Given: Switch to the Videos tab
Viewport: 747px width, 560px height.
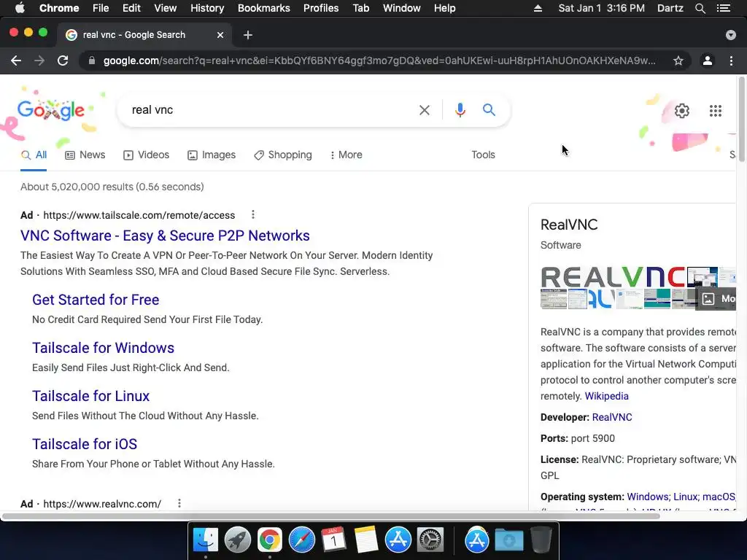Looking at the screenshot, I should tap(146, 155).
